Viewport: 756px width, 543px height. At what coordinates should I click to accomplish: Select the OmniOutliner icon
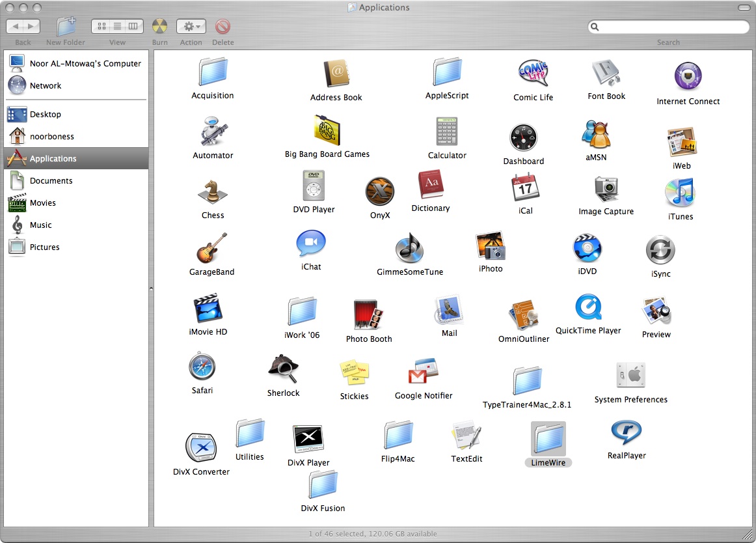point(523,314)
